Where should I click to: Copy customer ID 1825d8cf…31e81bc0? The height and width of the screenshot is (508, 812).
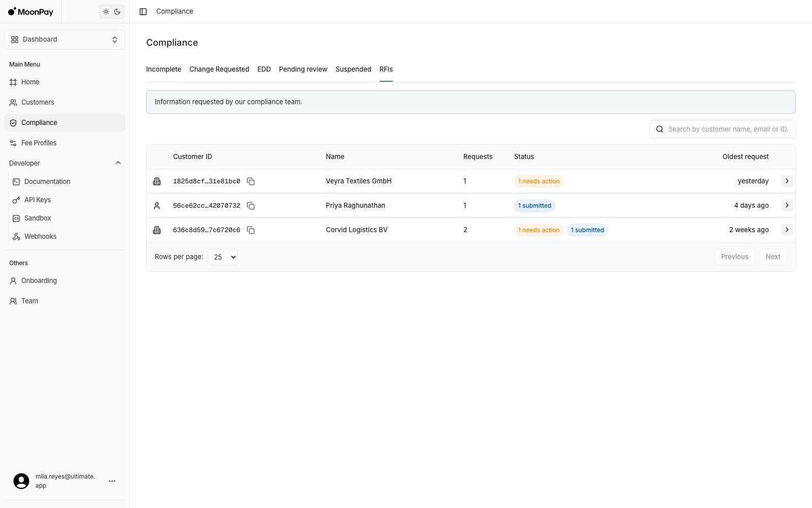pyautogui.click(x=251, y=181)
